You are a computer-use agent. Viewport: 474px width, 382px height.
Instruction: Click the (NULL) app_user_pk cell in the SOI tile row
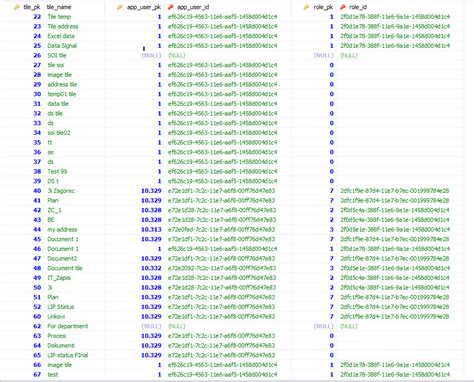pos(151,55)
